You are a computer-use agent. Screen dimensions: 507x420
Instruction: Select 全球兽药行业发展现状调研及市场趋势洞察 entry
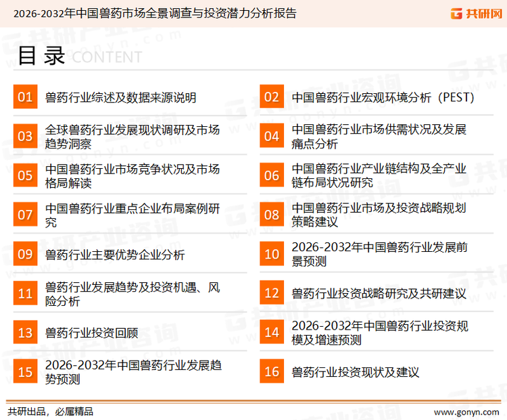[132, 136]
